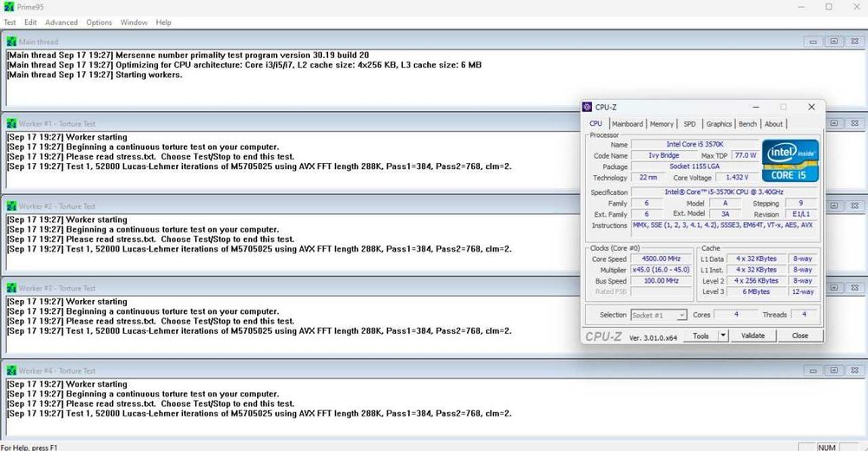Close the Worker #3 child window
This screenshot has width=868, height=451.
(855, 288)
